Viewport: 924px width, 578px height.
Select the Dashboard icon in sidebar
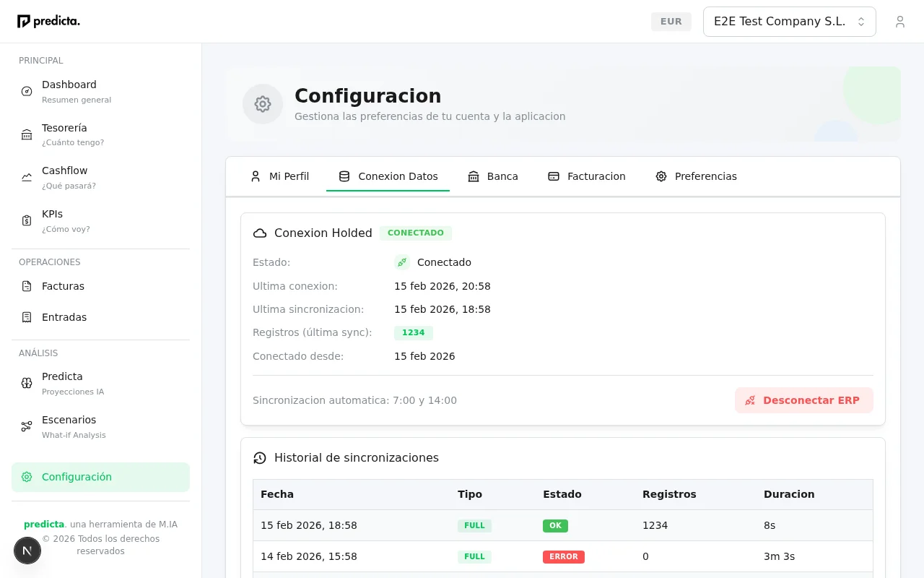pos(27,91)
